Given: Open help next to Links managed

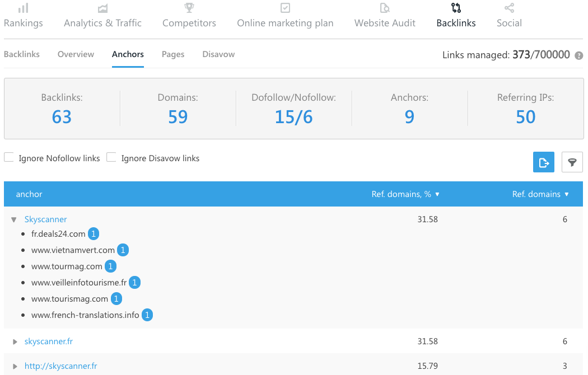Looking at the screenshot, I should (579, 55).
